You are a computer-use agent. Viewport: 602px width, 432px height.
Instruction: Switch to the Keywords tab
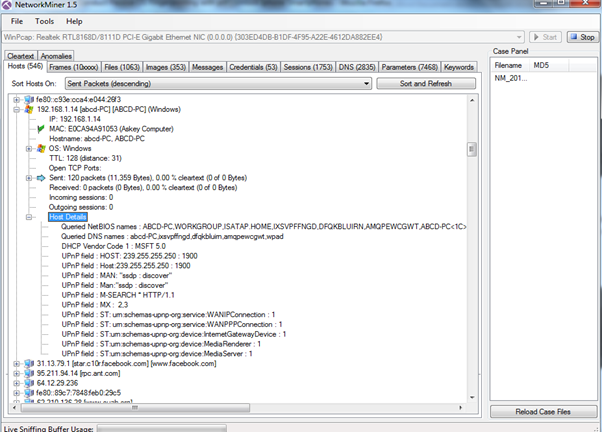coord(459,67)
